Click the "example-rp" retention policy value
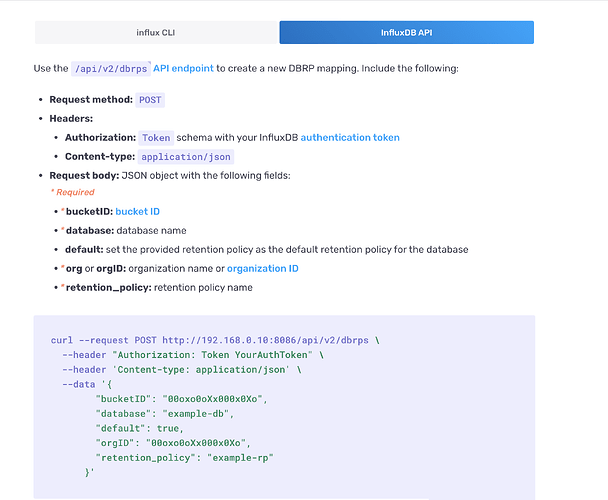 [x=240, y=458]
